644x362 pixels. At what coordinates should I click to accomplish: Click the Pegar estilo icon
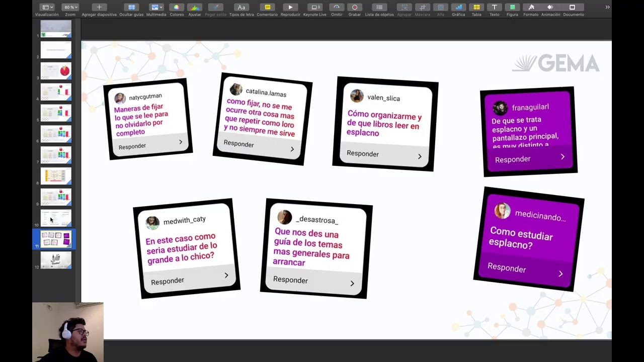coord(216,7)
